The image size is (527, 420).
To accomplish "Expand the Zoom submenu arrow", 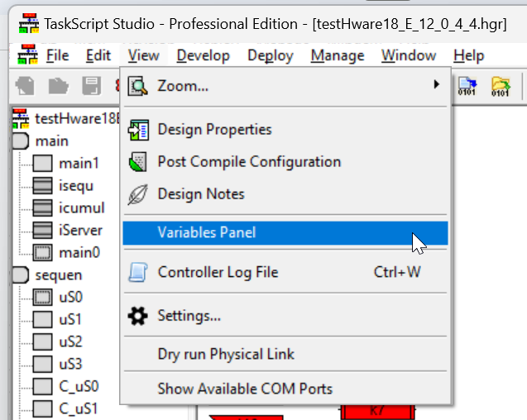I will pos(436,84).
